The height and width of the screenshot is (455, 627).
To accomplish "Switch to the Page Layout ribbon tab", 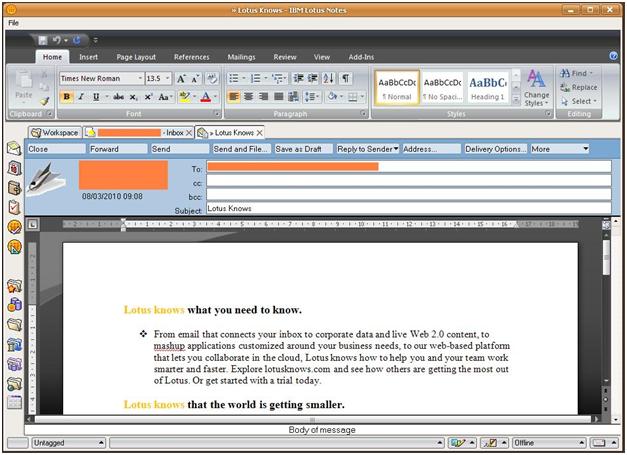I will pyautogui.click(x=136, y=57).
